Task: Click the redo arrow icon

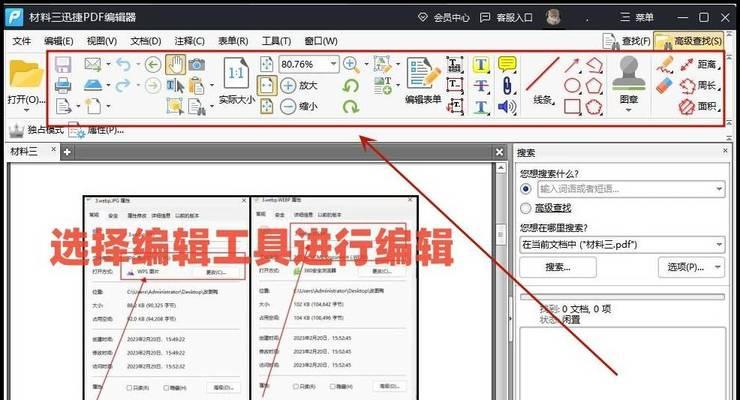Action: point(123,85)
